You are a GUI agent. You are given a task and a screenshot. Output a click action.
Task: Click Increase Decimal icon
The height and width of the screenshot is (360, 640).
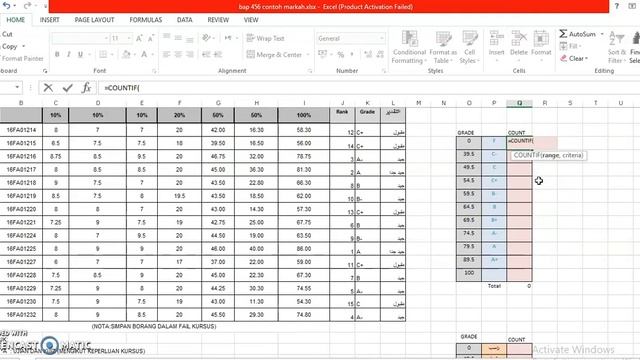[x=368, y=54]
